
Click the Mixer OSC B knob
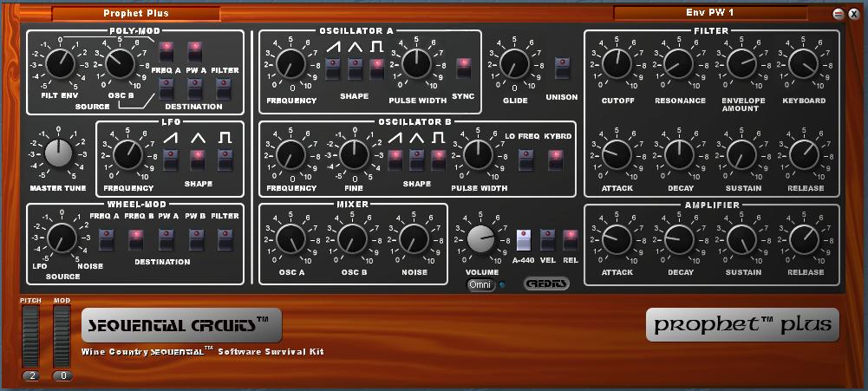352,238
